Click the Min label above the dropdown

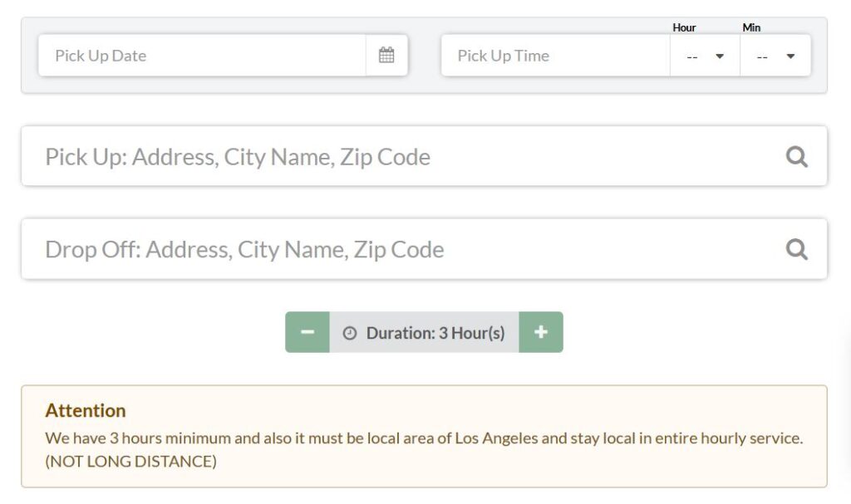pos(751,27)
